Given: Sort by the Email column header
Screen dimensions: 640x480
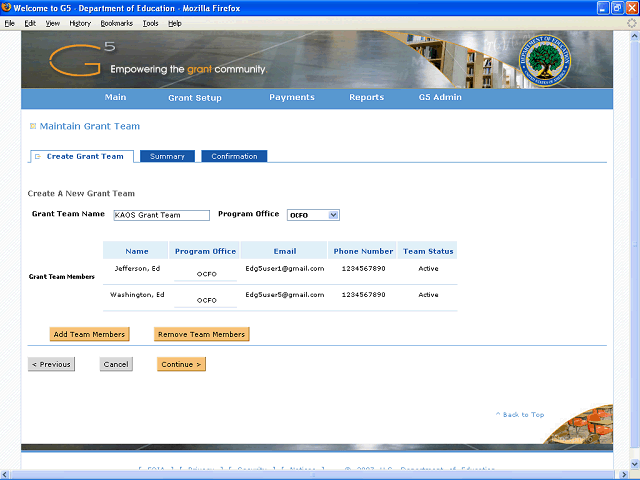Looking at the screenshot, I should 285,251.
